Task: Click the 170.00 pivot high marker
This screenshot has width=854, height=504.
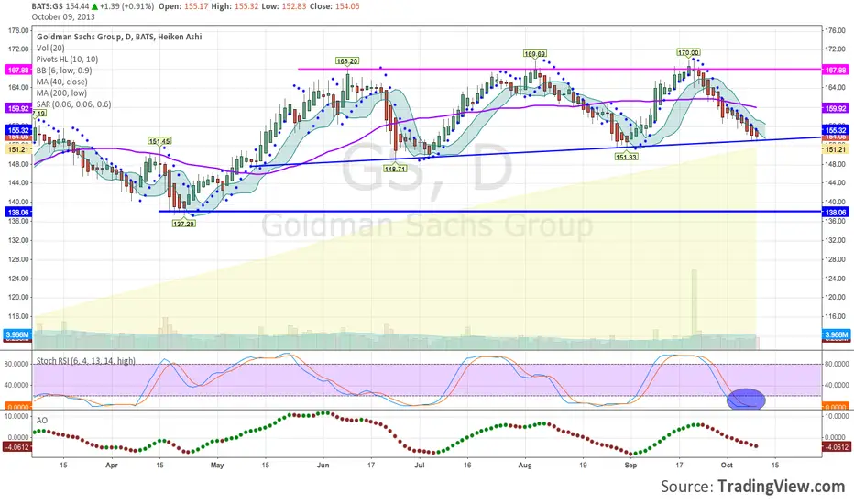Action: [688, 52]
